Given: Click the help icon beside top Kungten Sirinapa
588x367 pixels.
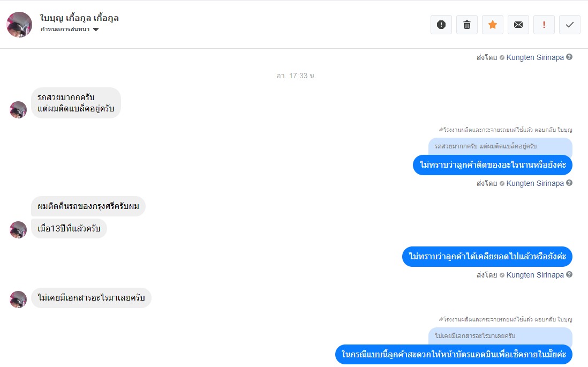Looking at the screenshot, I should 569,57.
